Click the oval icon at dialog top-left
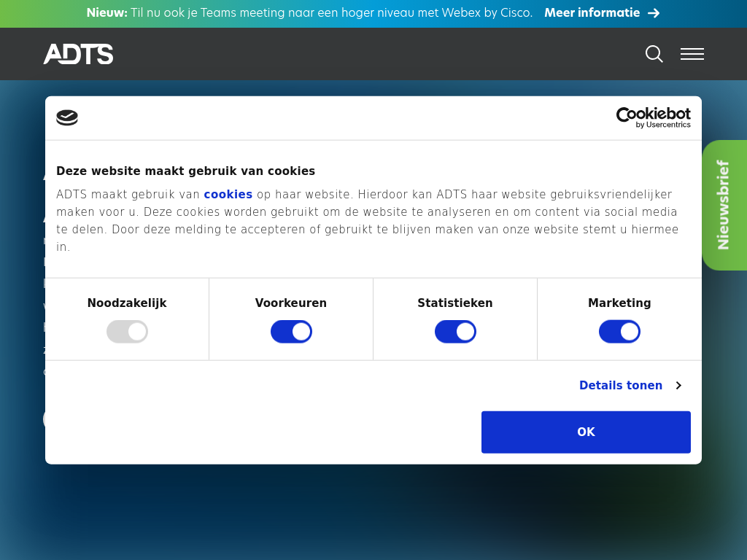Viewport: 747px width, 560px height. 67,117
